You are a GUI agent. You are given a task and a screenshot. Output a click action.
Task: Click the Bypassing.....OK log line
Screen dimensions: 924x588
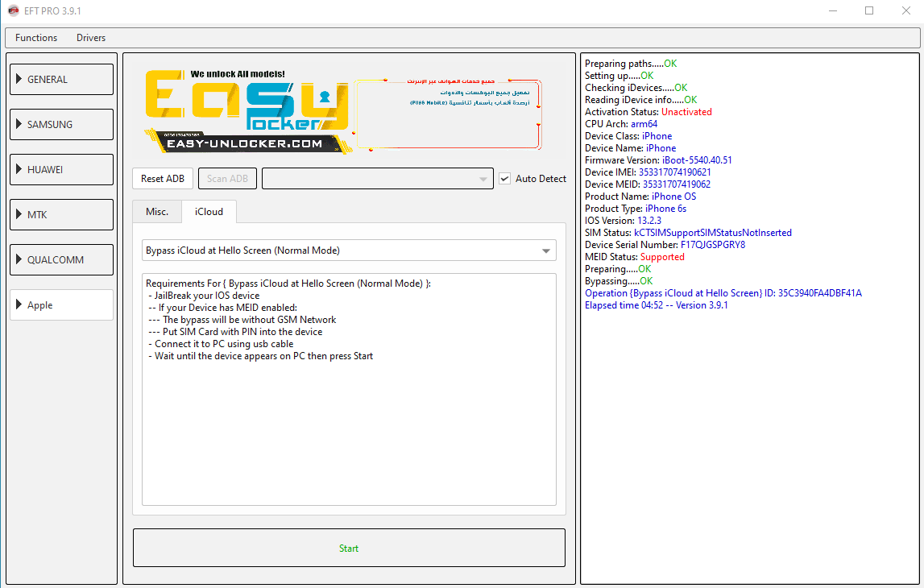click(619, 281)
